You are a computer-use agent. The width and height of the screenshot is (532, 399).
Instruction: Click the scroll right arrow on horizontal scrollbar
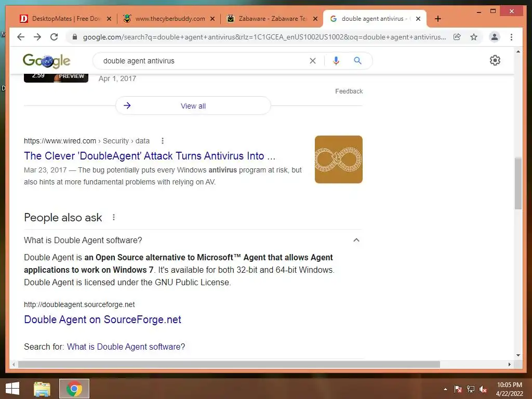pos(509,364)
